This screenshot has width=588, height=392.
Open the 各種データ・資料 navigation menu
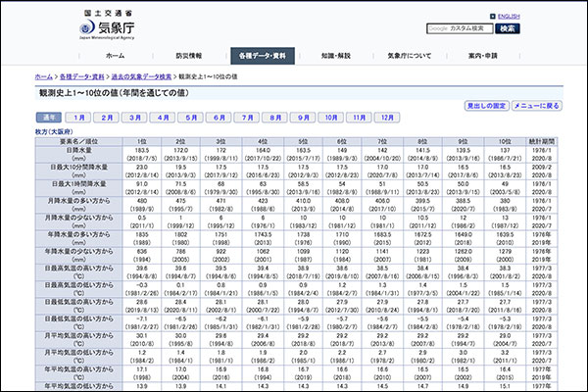tap(263, 56)
